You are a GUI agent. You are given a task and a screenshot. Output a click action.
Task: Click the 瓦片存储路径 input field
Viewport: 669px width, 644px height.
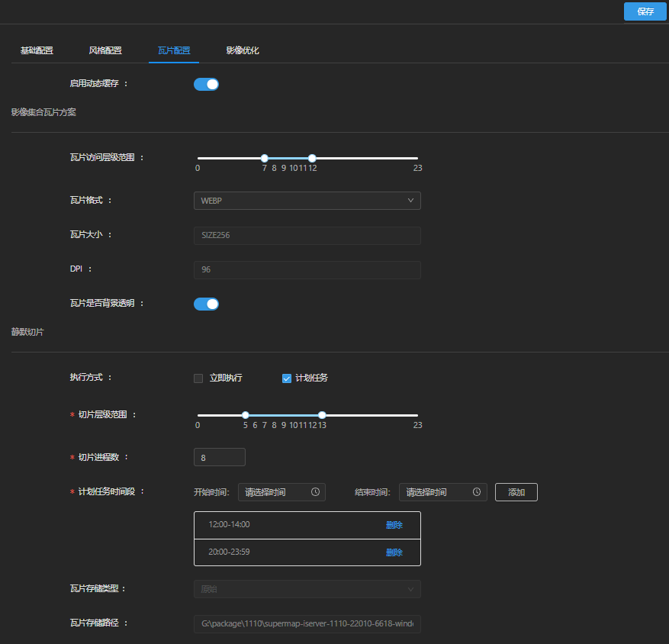[x=307, y=623]
